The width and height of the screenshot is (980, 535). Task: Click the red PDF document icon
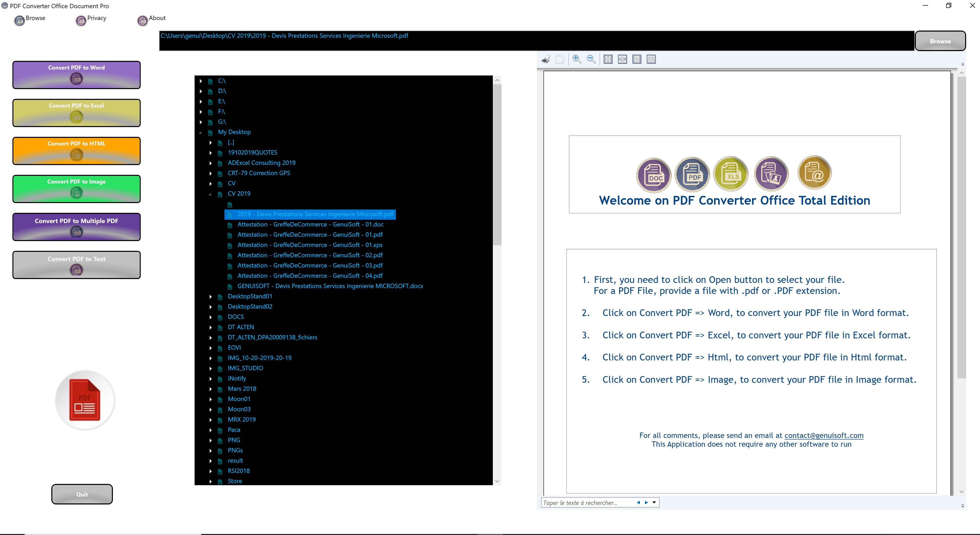point(85,400)
